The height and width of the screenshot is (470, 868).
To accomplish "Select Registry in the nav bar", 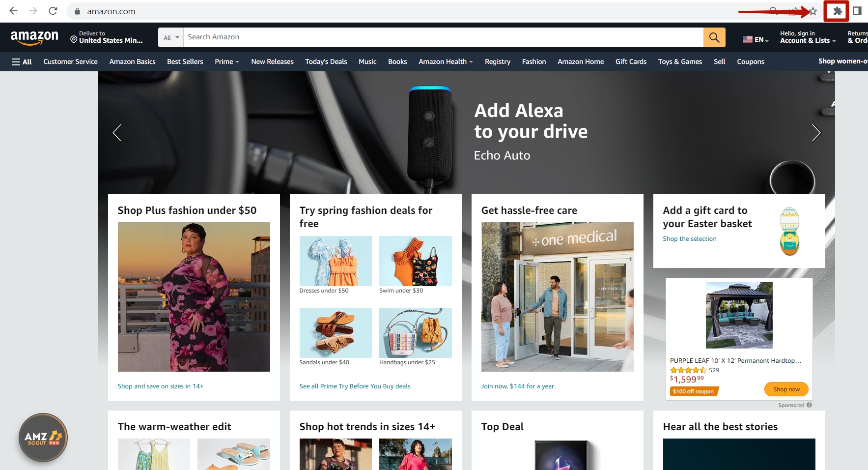I will [498, 61].
